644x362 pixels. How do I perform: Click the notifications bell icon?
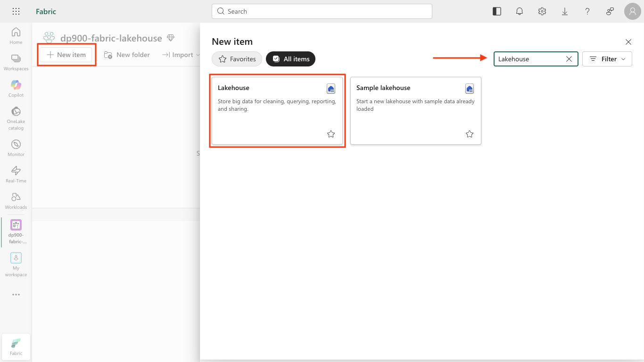point(520,11)
